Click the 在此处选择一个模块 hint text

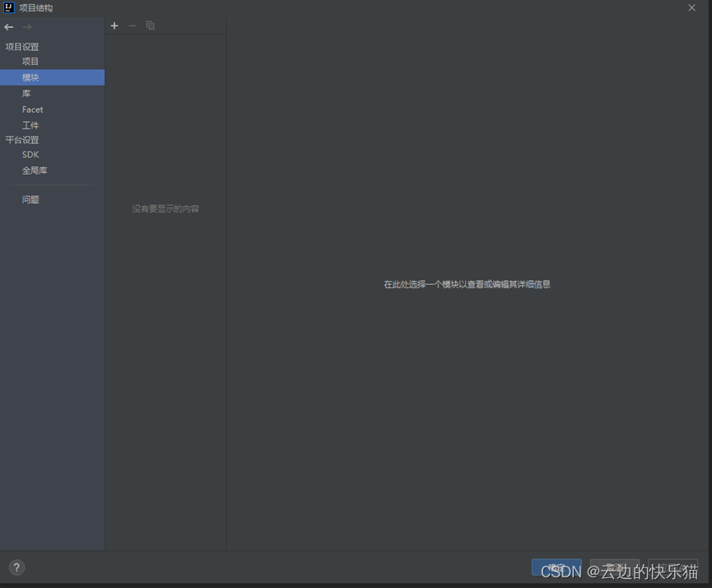[x=467, y=284]
